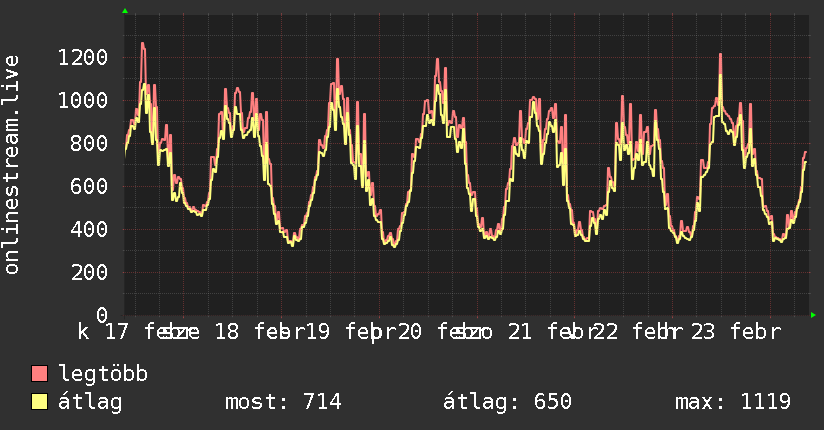Click the 'max: 1119' statistic
The height and width of the screenshot is (430, 824).
pos(733,403)
